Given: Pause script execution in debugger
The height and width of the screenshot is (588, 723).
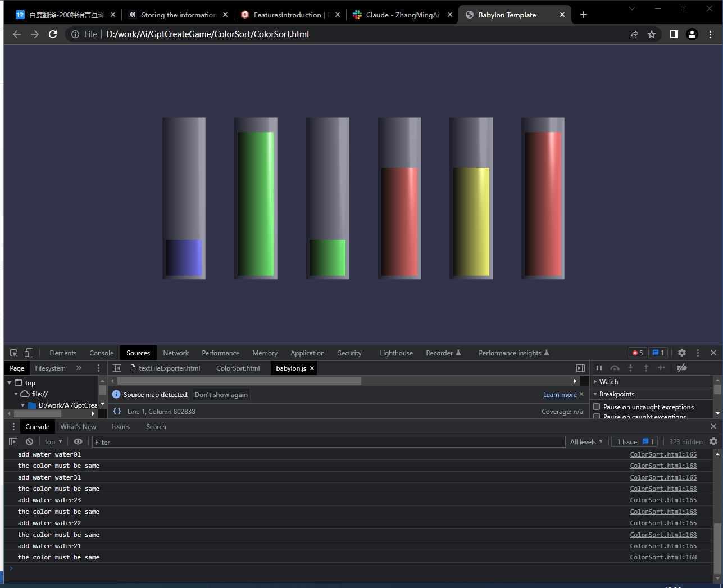Looking at the screenshot, I should 599,368.
